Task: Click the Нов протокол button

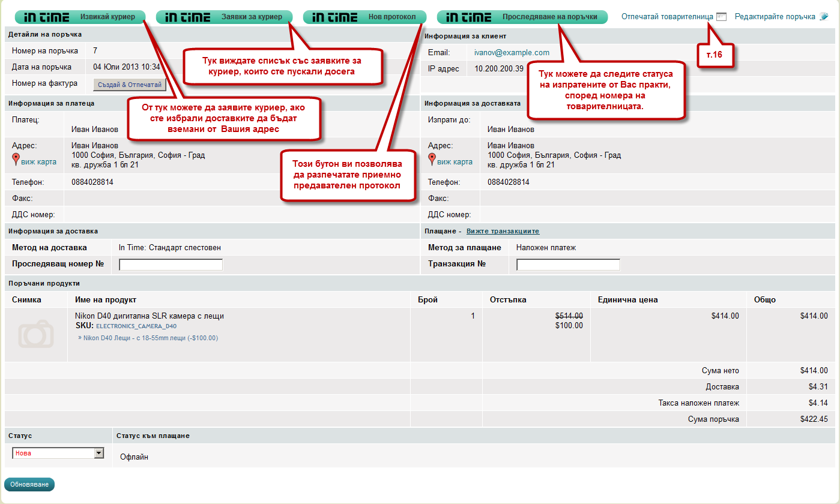Action: [x=364, y=17]
